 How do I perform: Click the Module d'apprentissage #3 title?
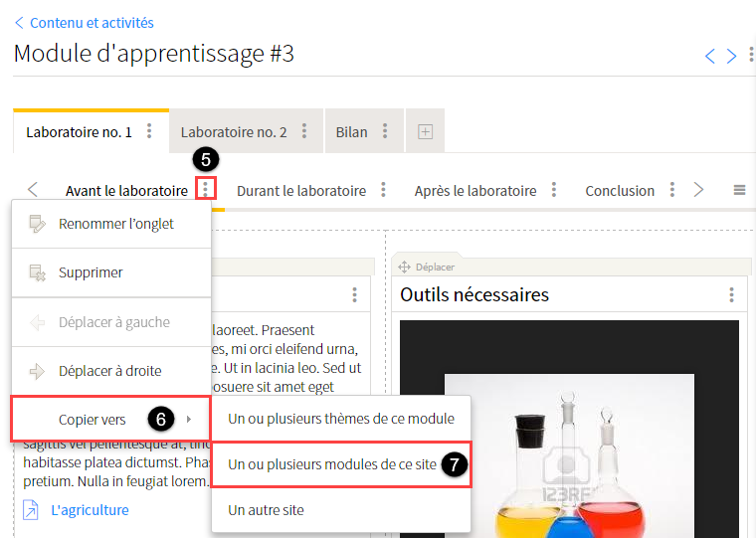tap(154, 53)
